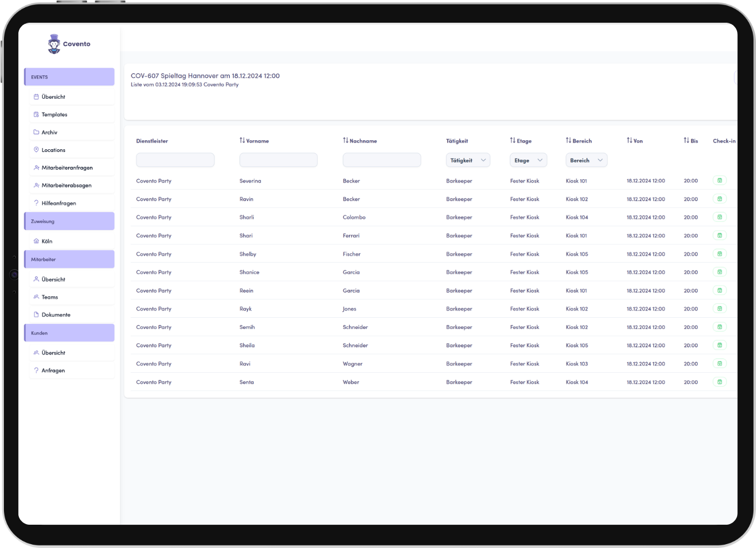Select Köln under Zuweisung

(47, 241)
